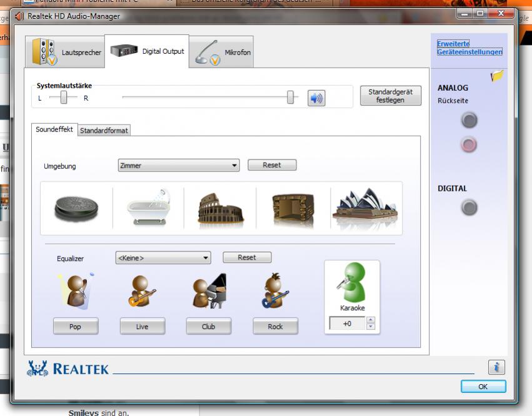The width and height of the screenshot is (532, 416).
Task: Expand the Equalizer dropdown showing Keine
Action: point(163,258)
